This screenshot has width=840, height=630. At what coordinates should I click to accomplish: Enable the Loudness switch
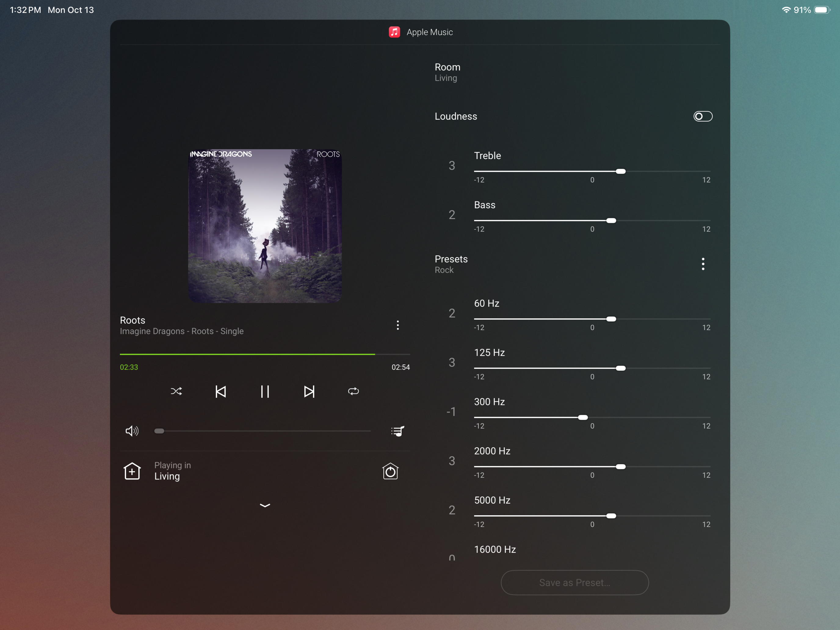[703, 116]
